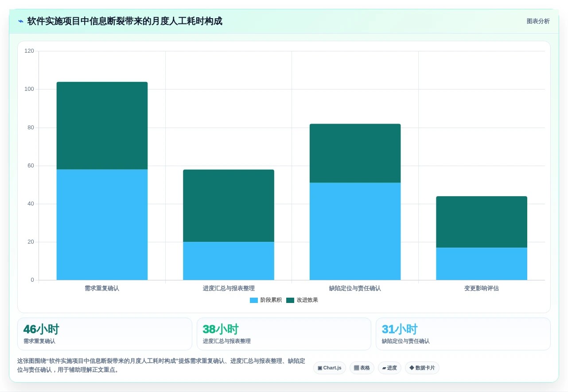Click the blue segment of 缺陷定位与责任确认 bar
Viewport: 568px width, 392px height.
click(355, 231)
